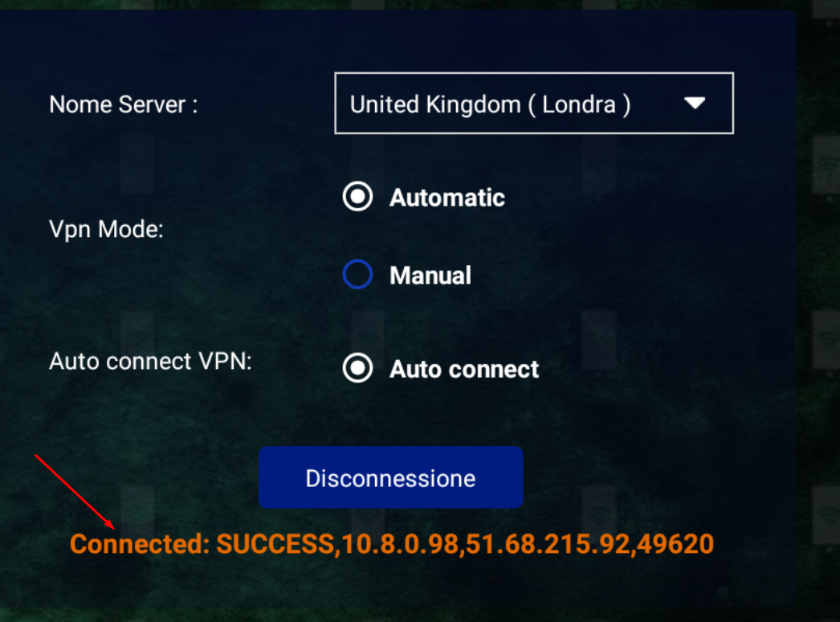
Task: Click the "Nome Server :" field label
Action: (x=123, y=104)
